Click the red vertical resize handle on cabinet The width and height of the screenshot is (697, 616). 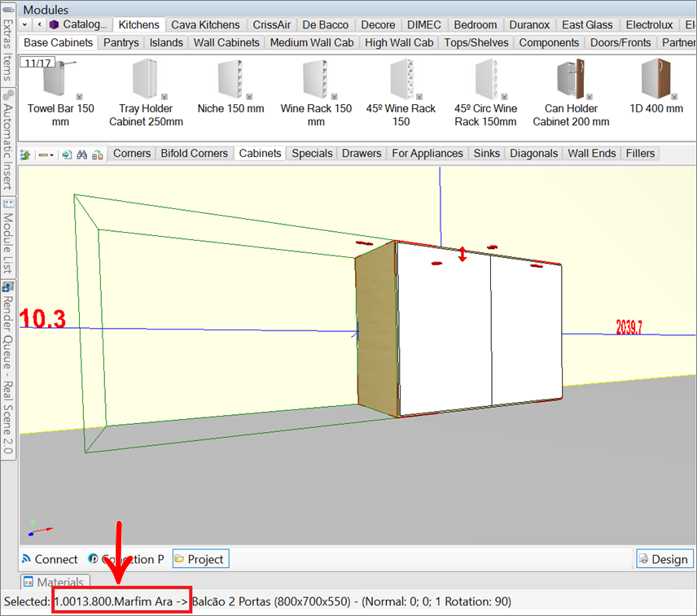[x=462, y=254]
